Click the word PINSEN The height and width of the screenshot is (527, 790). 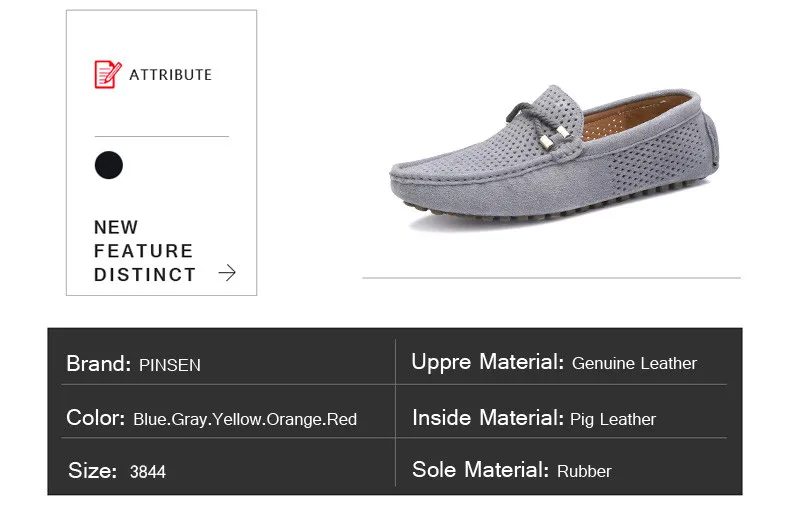[170, 365]
